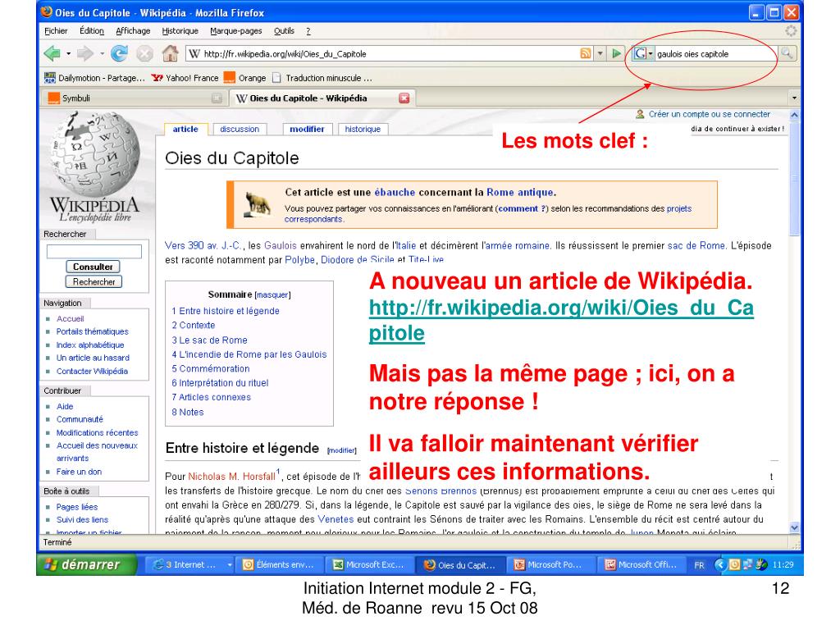Click the browser search field with gaulois
Screen dimensions: 840x630
[717, 53]
